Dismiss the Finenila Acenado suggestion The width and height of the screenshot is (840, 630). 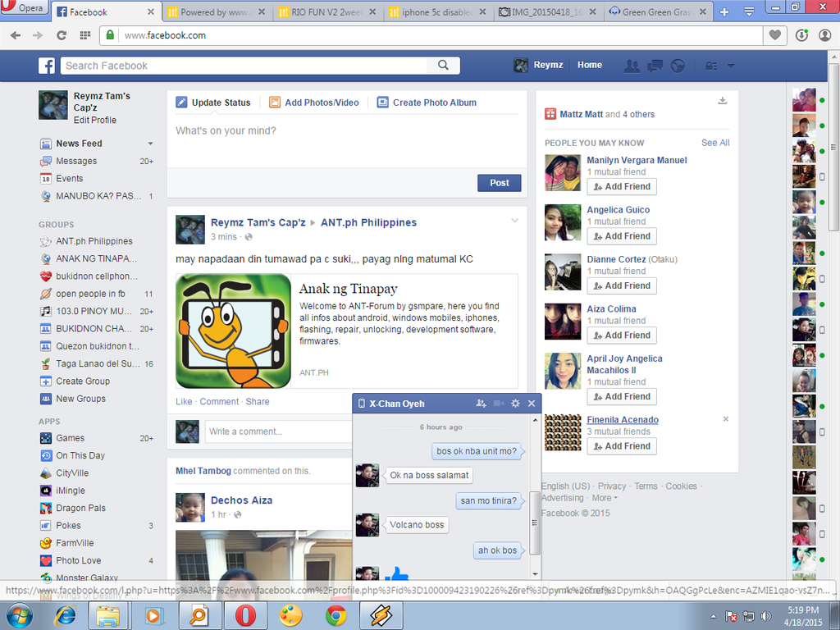pos(725,419)
